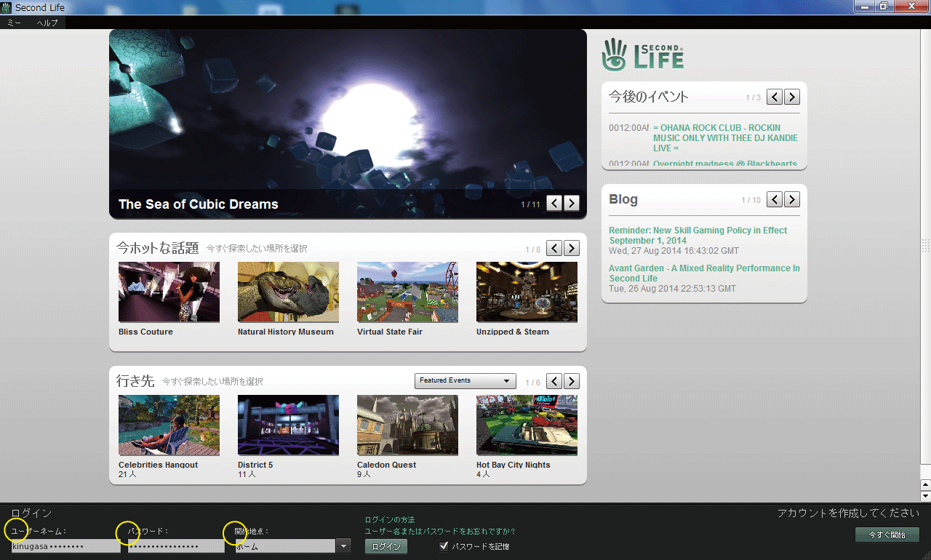
Task: Click the vertical scrollbar down arrow
Action: click(925, 496)
